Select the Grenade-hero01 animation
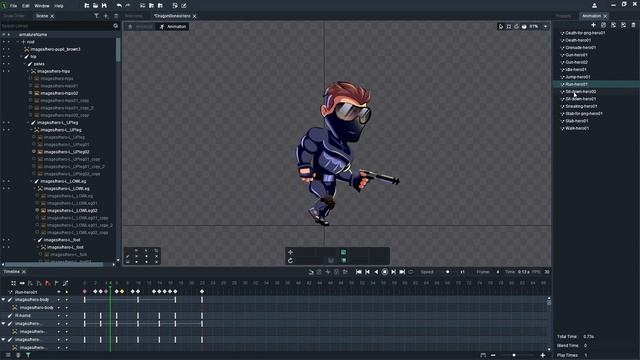This screenshot has width=640, height=360. [x=580, y=47]
